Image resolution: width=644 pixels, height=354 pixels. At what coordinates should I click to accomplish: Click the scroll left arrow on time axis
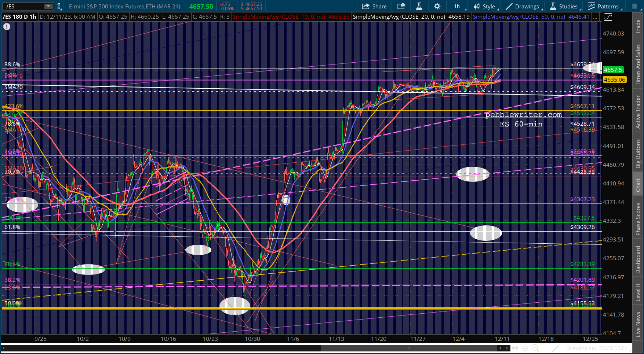point(499,348)
